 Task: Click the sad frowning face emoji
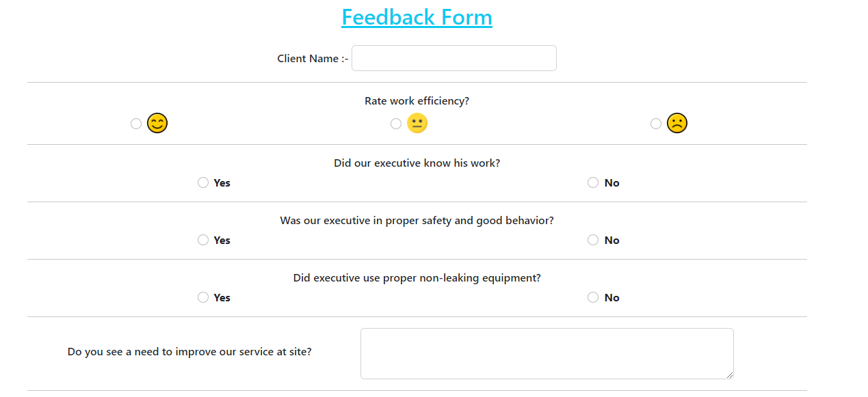point(677,123)
